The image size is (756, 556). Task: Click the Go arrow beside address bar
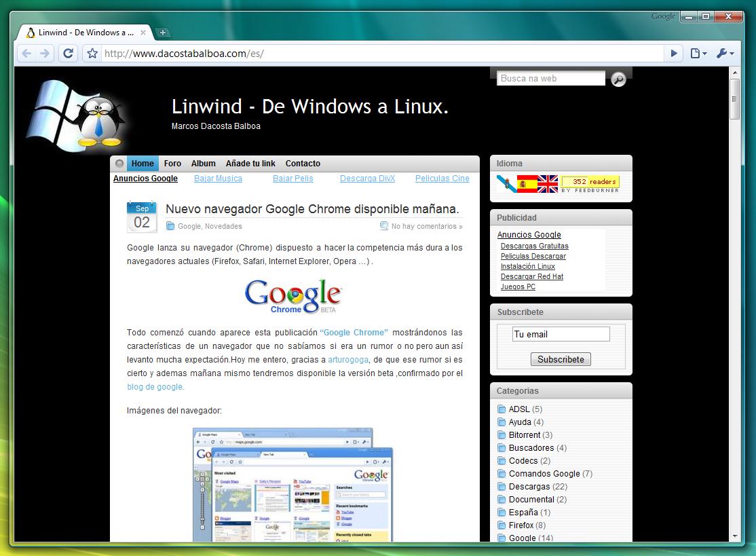point(674,54)
